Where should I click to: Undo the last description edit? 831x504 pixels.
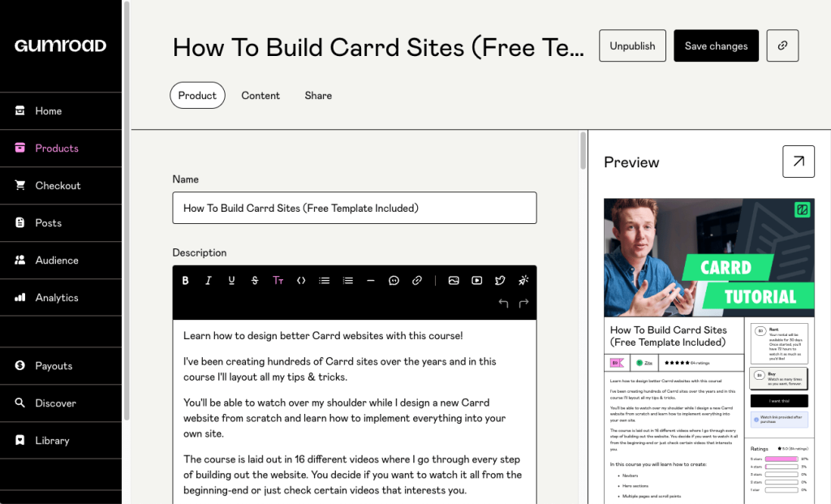click(x=503, y=304)
